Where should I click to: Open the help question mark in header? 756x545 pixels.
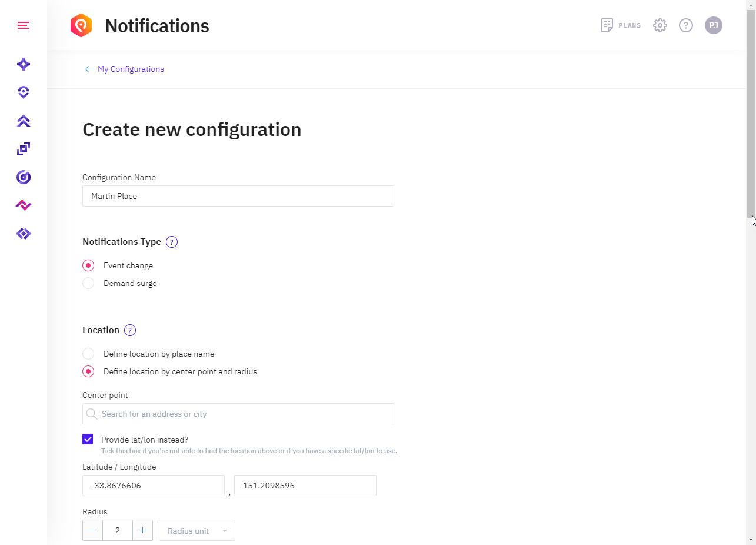coord(686,25)
